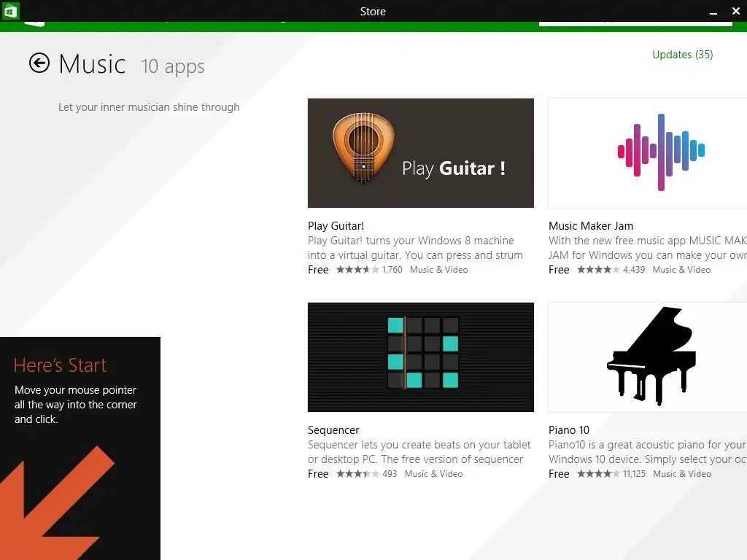747x560 pixels.
Task: Click the "Free" price under Sequencer
Action: coord(318,474)
